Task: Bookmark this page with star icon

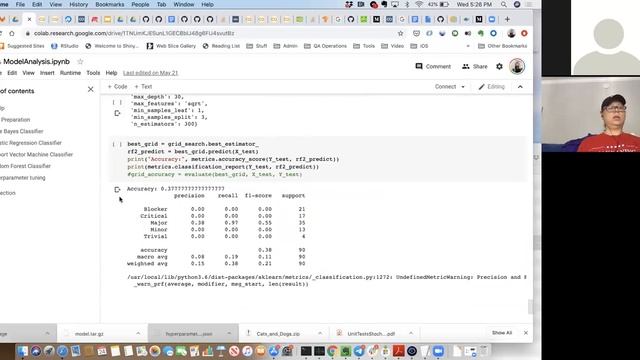Action: click(x=400, y=33)
